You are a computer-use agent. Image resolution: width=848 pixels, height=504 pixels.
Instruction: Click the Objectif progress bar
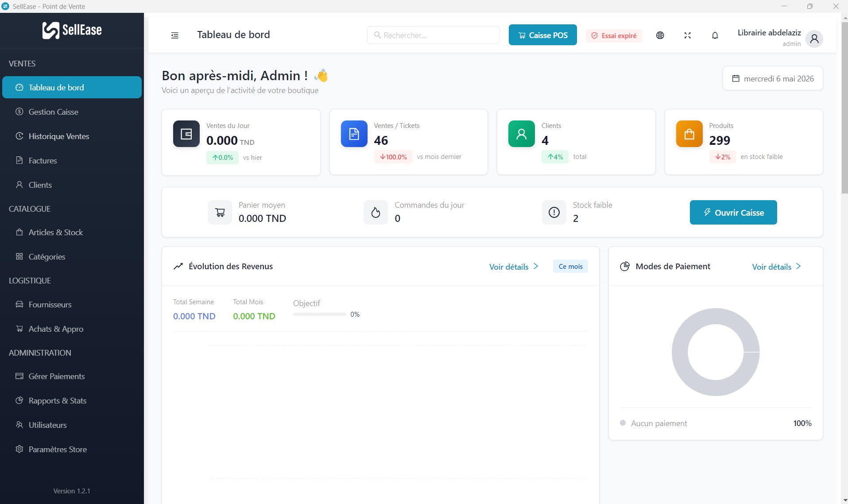point(320,314)
